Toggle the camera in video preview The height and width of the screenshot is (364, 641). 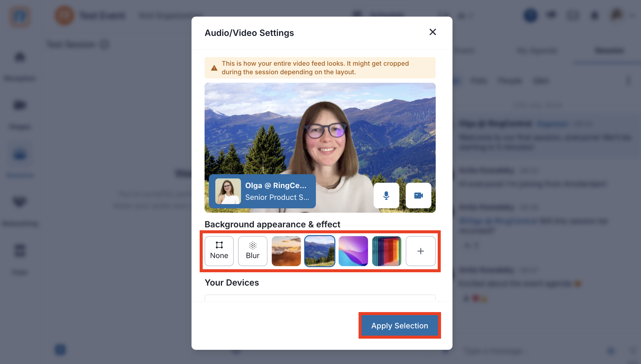[418, 196]
